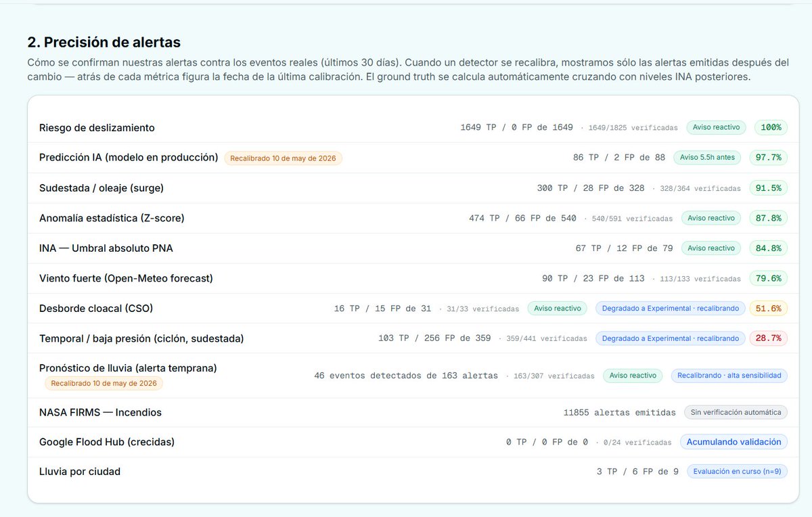This screenshot has height=517, width=812.
Task: Click '474 TP / 66 FP de 540' text
Action: [522, 218]
